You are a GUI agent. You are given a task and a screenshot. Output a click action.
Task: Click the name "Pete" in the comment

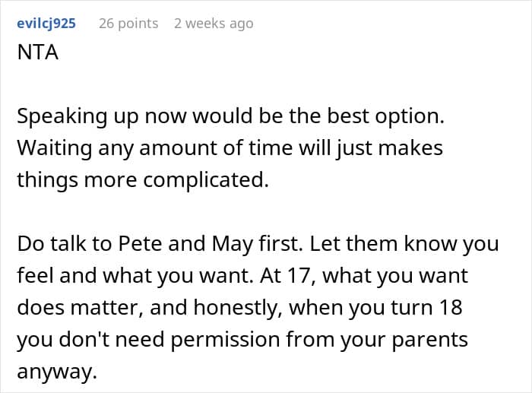pyautogui.click(x=138, y=245)
